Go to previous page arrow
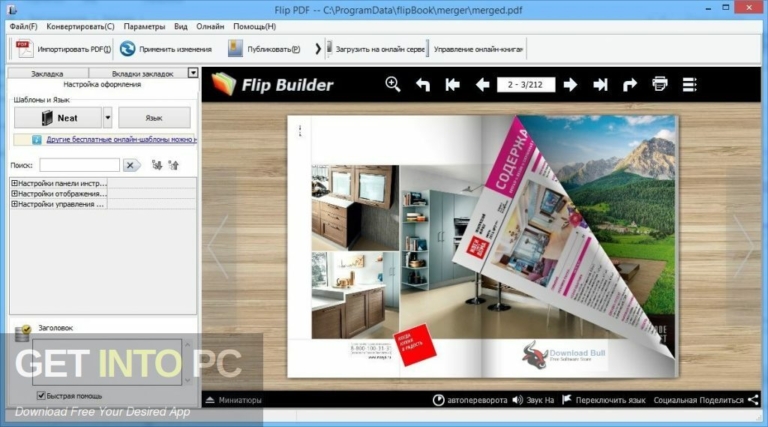This screenshot has height=427, width=768. pos(482,85)
